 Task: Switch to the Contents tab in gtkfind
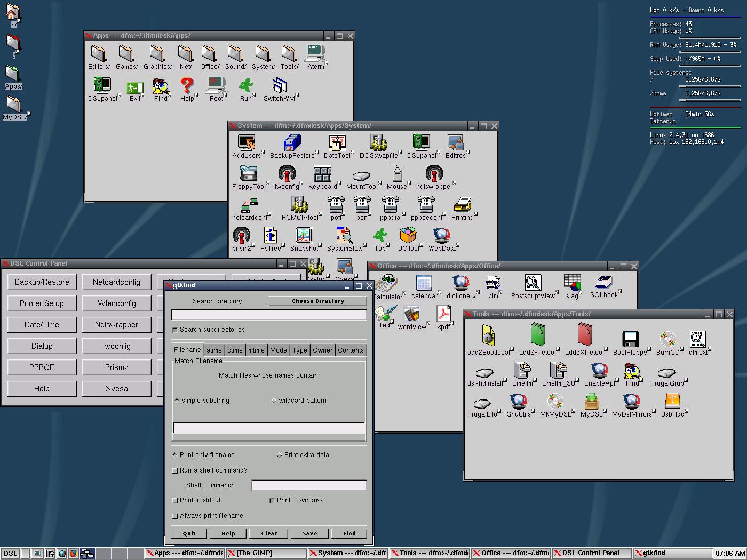coord(351,350)
